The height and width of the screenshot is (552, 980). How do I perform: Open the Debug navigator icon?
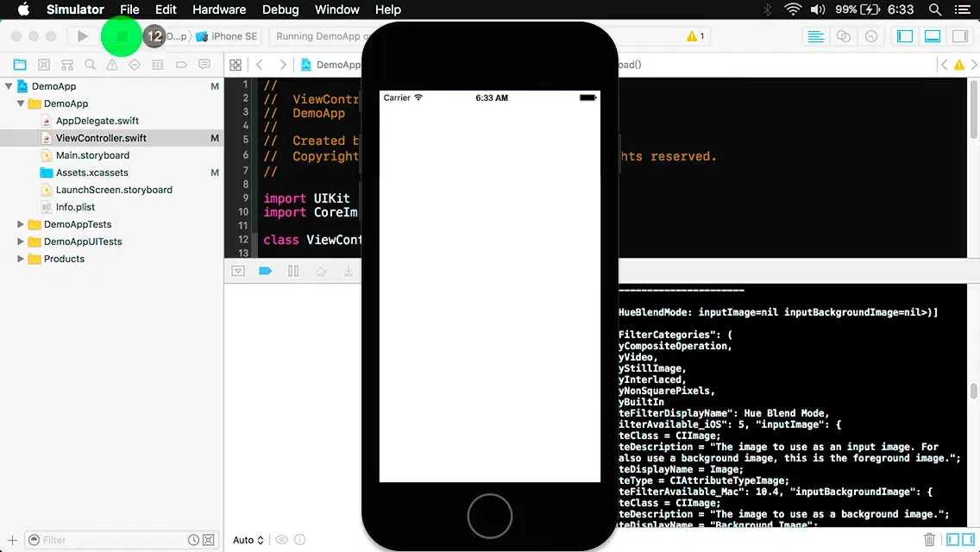(158, 65)
